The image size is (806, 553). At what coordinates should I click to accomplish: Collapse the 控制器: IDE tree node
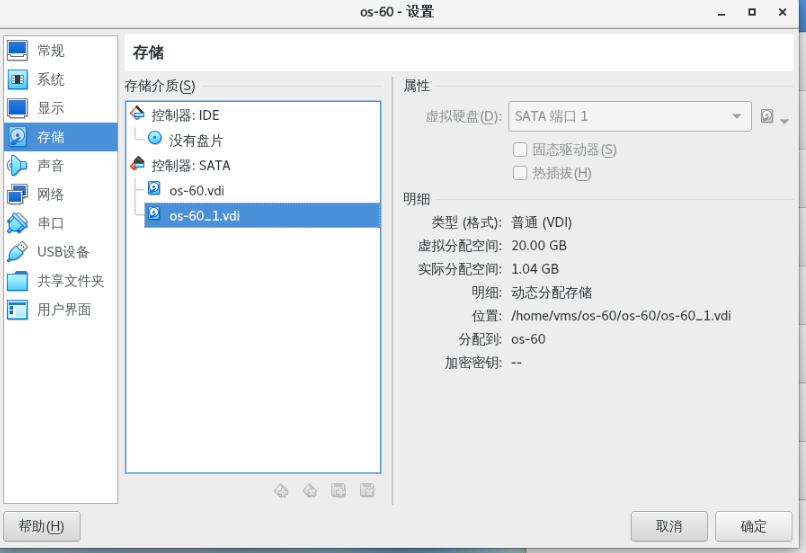pos(185,115)
